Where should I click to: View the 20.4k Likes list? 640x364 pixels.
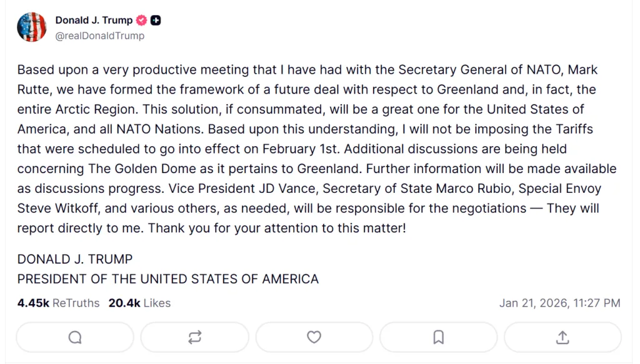click(139, 303)
